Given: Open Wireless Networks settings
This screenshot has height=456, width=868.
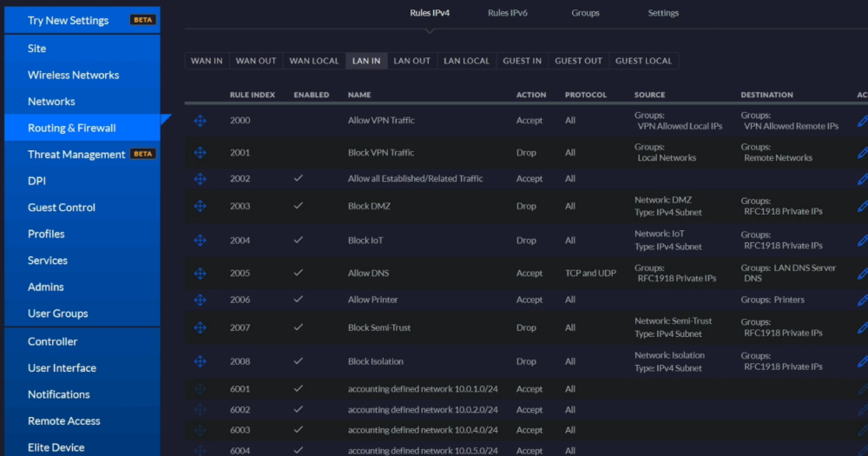Looking at the screenshot, I should pyautogui.click(x=82, y=75).
